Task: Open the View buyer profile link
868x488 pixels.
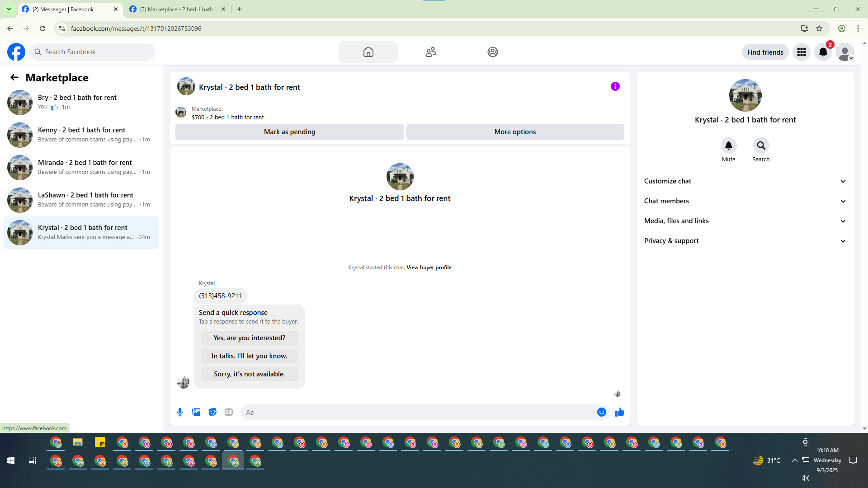Action: pos(429,267)
